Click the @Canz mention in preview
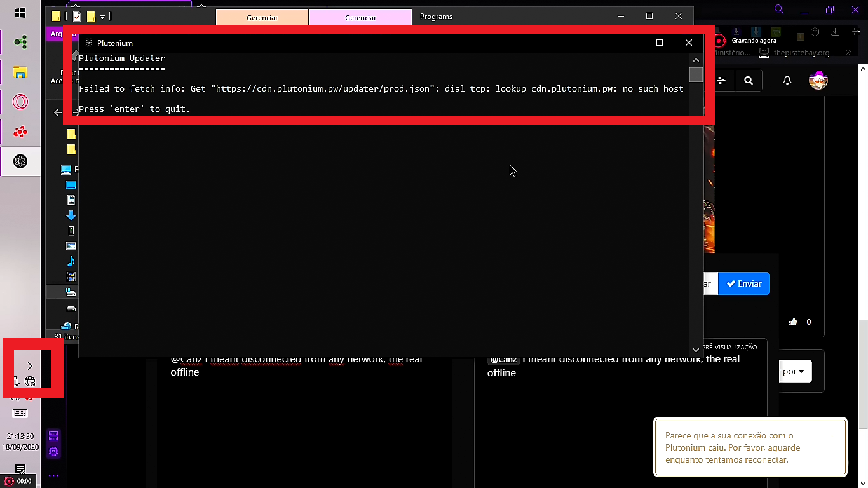The image size is (868, 488). tap(503, 360)
